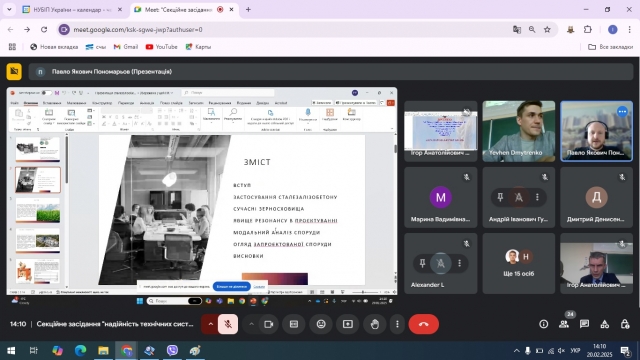Open Gmail bookmark
640x360 pixels.
tap(126, 47)
